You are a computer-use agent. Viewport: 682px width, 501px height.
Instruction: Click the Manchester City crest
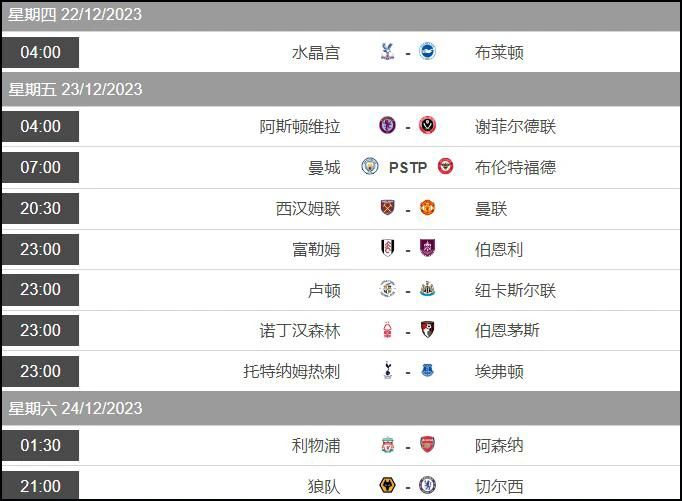coord(370,166)
